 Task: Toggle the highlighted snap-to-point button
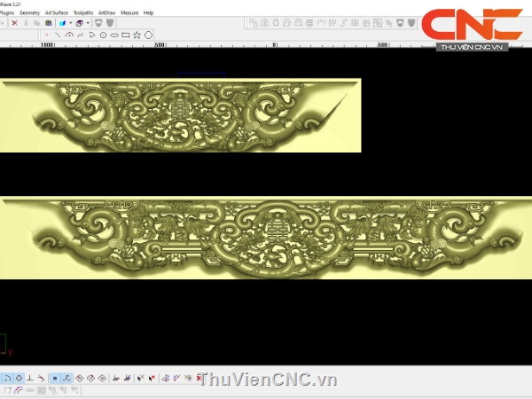click(x=55, y=379)
